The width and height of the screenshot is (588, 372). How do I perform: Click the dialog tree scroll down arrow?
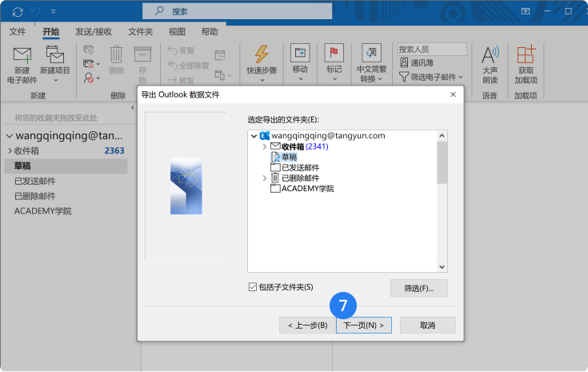442,267
